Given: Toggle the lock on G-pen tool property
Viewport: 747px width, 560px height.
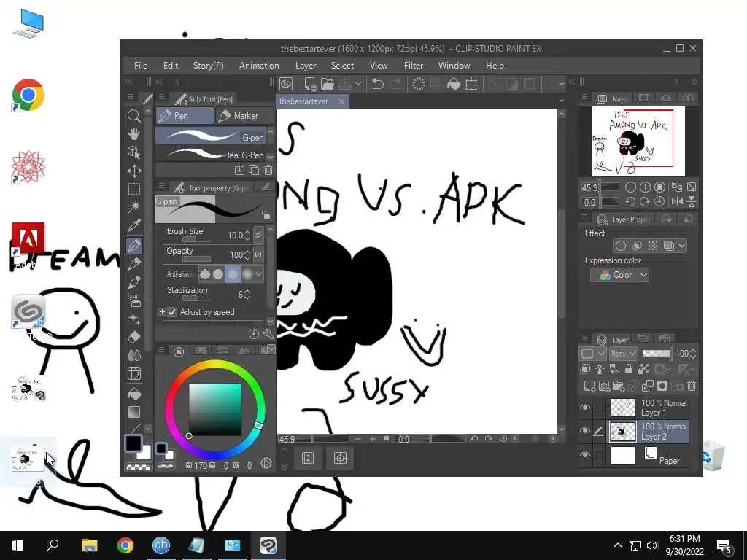Looking at the screenshot, I should (266, 215).
